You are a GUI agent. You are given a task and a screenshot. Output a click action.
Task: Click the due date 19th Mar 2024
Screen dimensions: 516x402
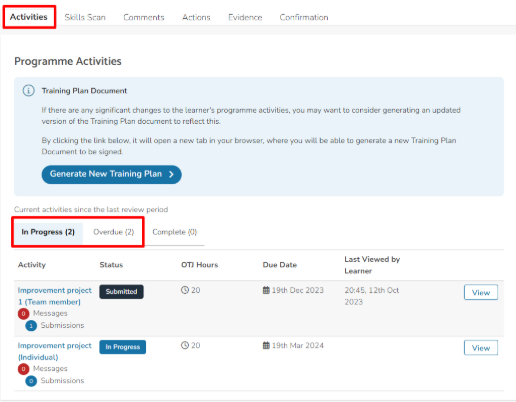coord(298,346)
